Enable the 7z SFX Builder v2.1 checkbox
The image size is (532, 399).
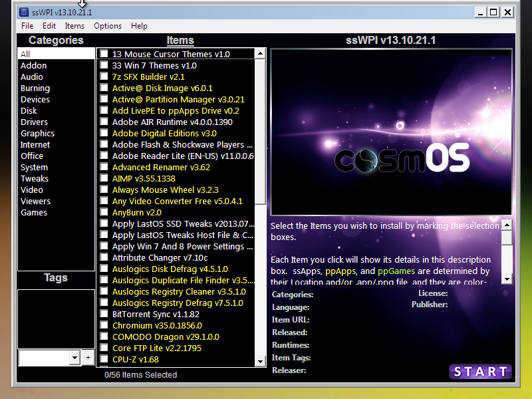(104, 76)
